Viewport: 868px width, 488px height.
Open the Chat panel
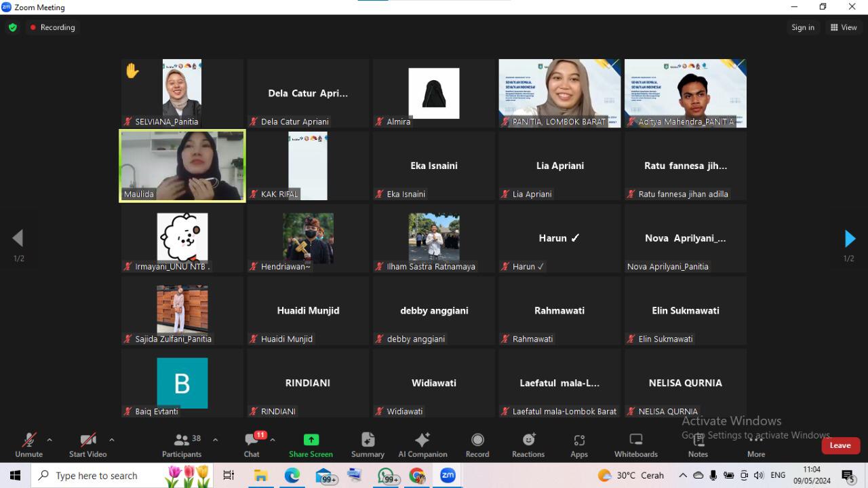(252, 445)
